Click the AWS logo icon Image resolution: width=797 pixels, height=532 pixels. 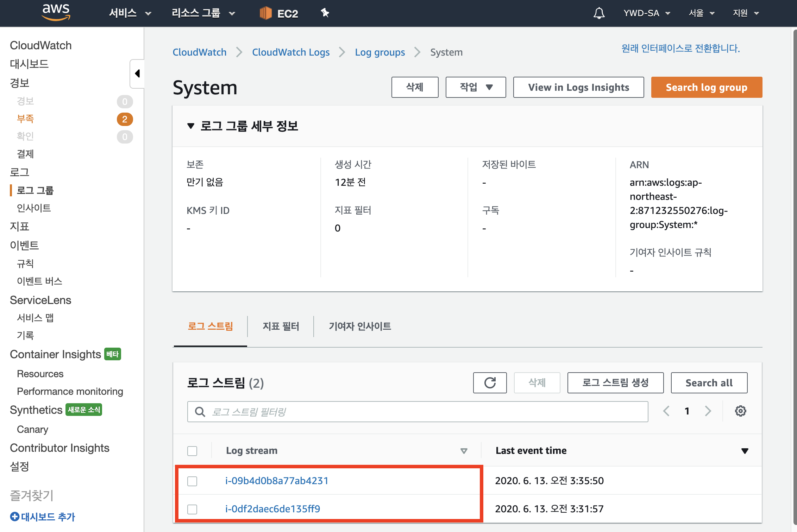click(x=56, y=12)
